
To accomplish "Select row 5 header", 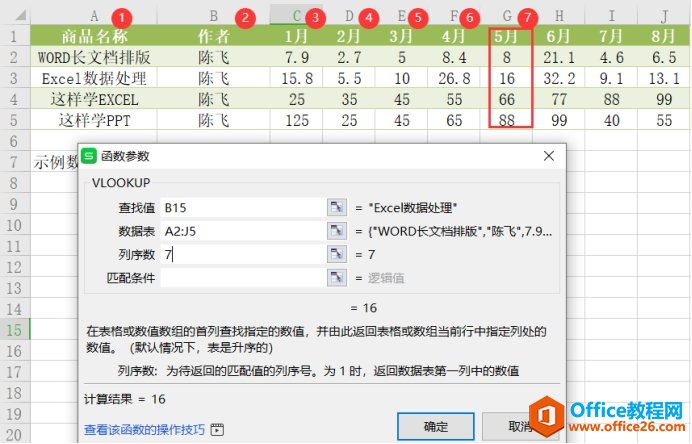I will [x=15, y=120].
